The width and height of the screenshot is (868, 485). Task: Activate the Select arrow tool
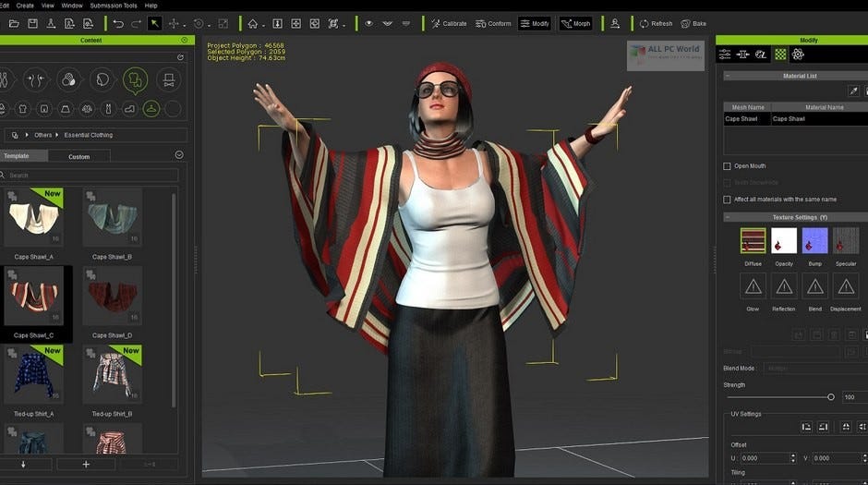[x=155, y=23]
